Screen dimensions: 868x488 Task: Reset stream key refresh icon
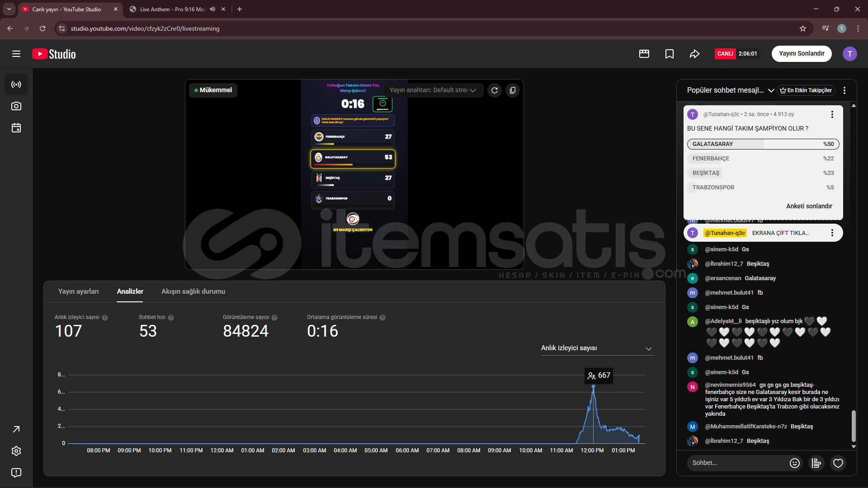point(495,90)
